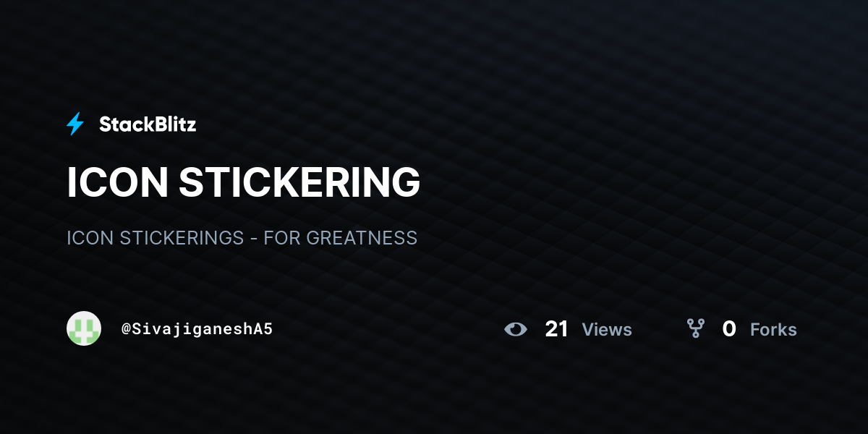Select the ICON STICKERING project title
The width and height of the screenshot is (868, 434).
244,182
